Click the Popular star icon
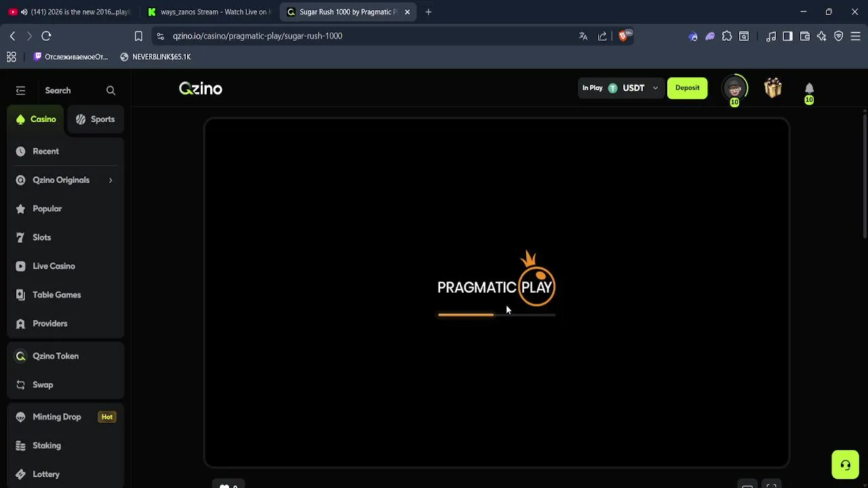 pyautogui.click(x=20, y=209)
